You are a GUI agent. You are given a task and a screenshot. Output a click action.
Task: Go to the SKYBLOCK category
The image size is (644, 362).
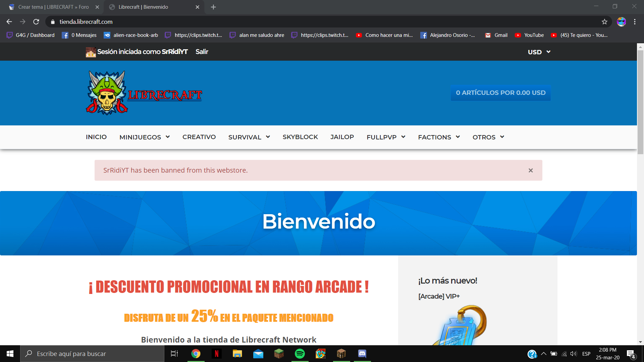click(300, 137)
